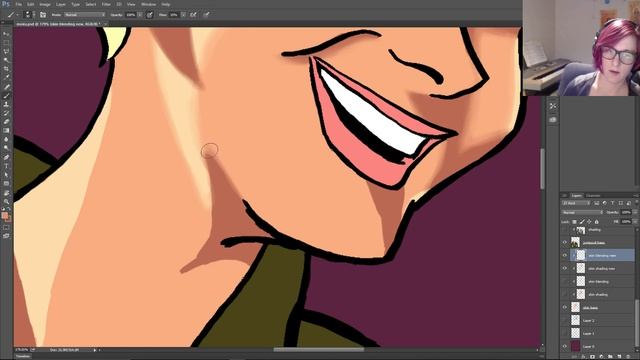Viewport: 640px width, 360px height.
Task: Select the Pen tool
Action: point(6,157)
